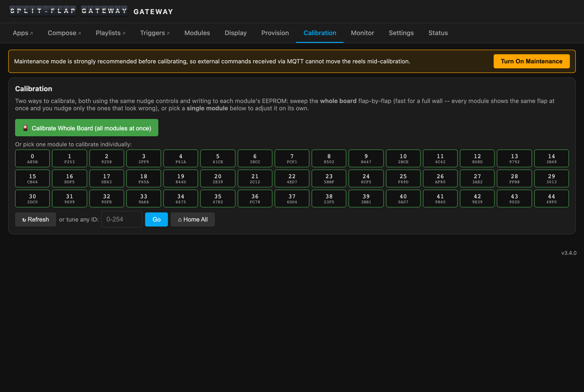Choose module 40 0A07
Screen dimensions: 584x392
point(403,199)
